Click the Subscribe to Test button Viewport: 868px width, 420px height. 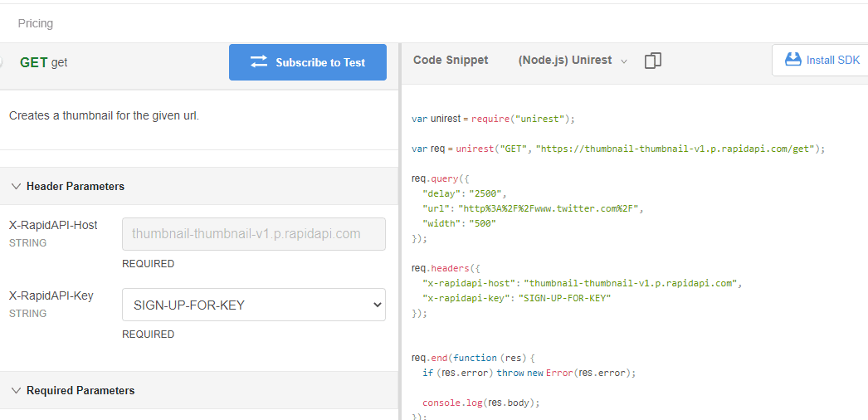(x=308, y=62)
